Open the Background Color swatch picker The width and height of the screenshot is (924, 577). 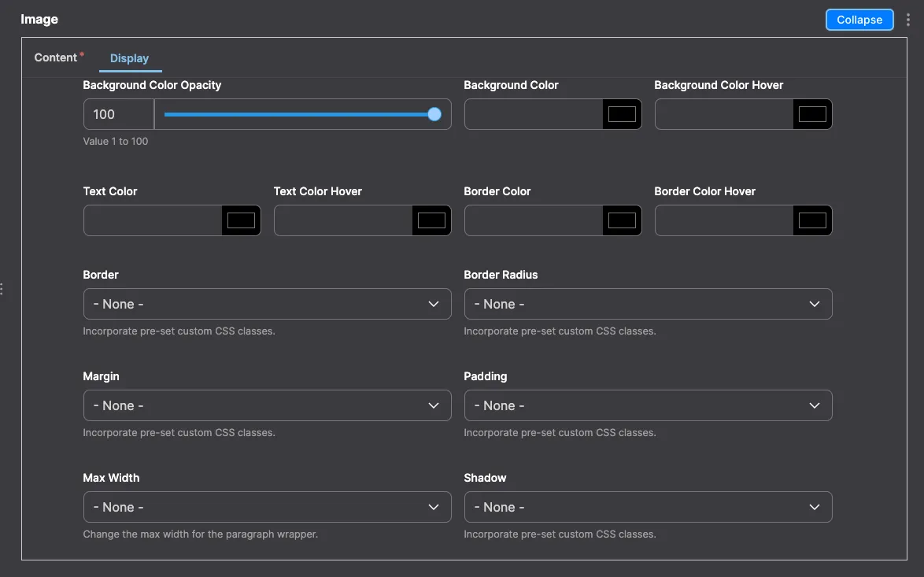tap(622, 114)
